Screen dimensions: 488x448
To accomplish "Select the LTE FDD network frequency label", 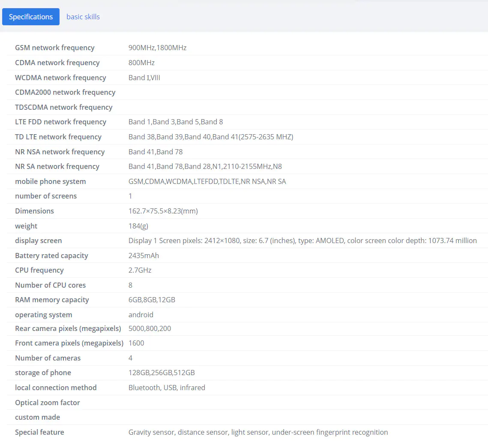I will point(61,122).
